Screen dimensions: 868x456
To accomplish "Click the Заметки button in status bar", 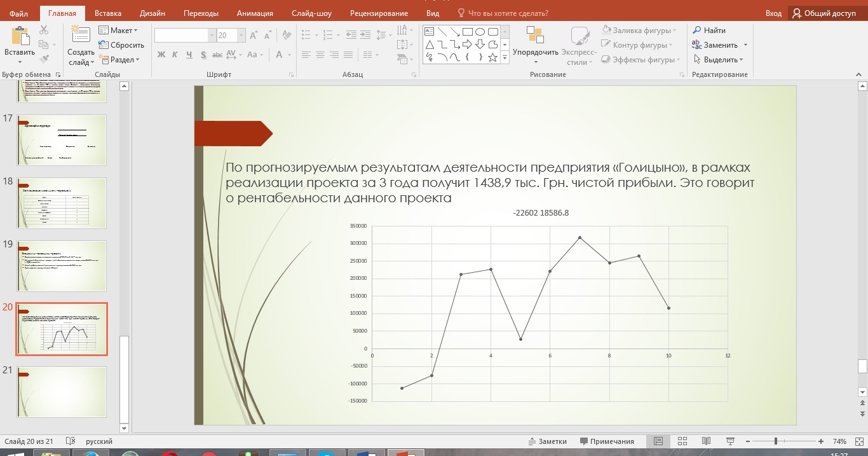I will (x=547, y=441).
